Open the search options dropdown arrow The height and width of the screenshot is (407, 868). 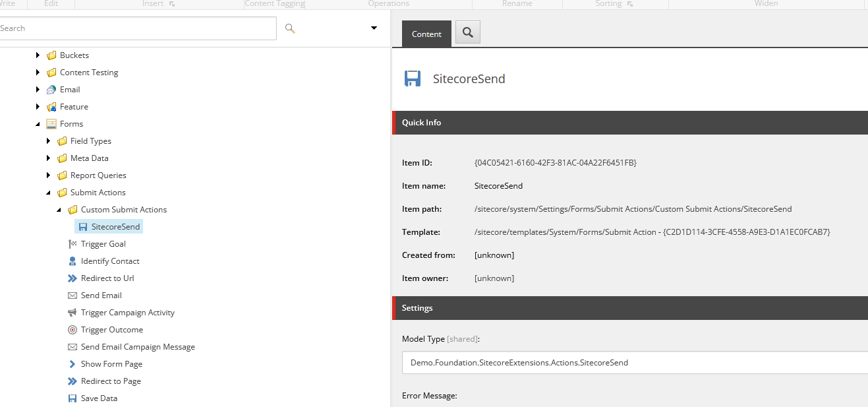(374, 28)
